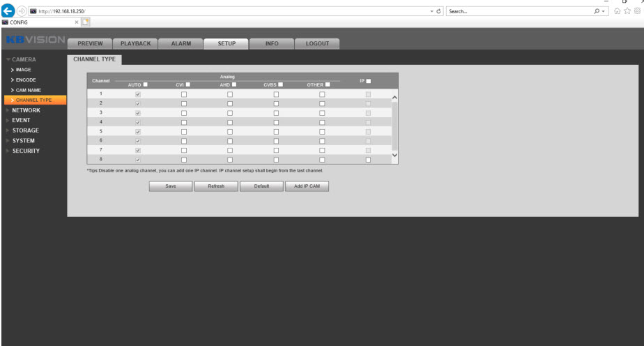Screen dimensions: 644x346
Task: Expand the NETWORK section in sidebar
Action: click(x=26, y=110)
